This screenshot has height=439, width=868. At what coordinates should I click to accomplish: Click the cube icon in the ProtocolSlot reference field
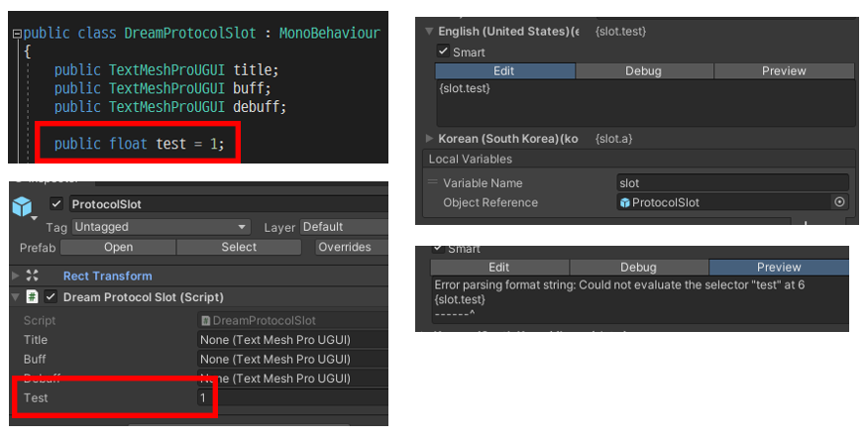(x=624, y=202)
